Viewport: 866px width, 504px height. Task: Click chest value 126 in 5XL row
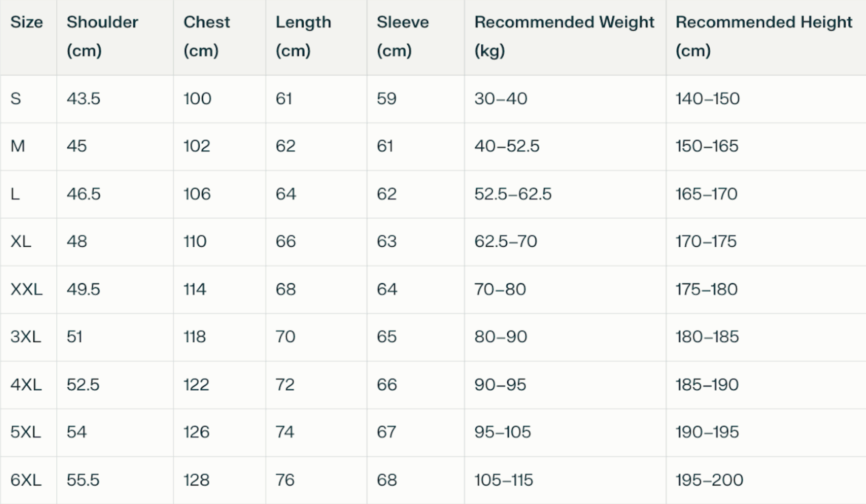click(x=196, y=432)
